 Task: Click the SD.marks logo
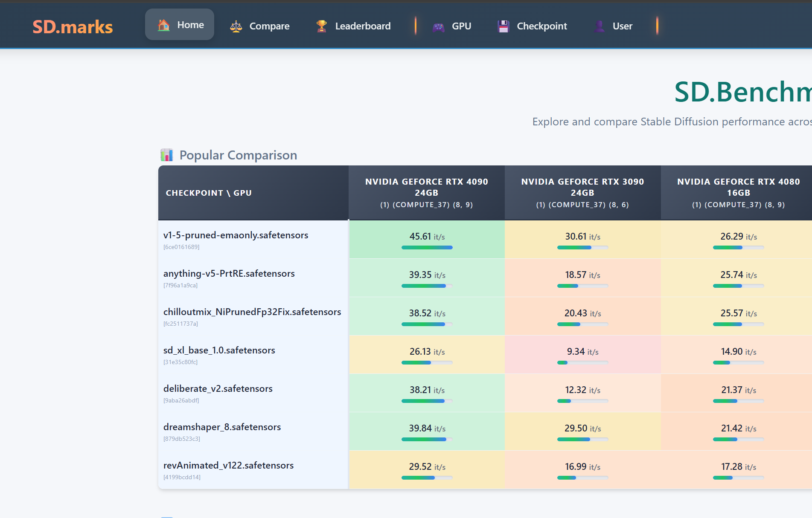pyautogui.click(x=73, y=27)
